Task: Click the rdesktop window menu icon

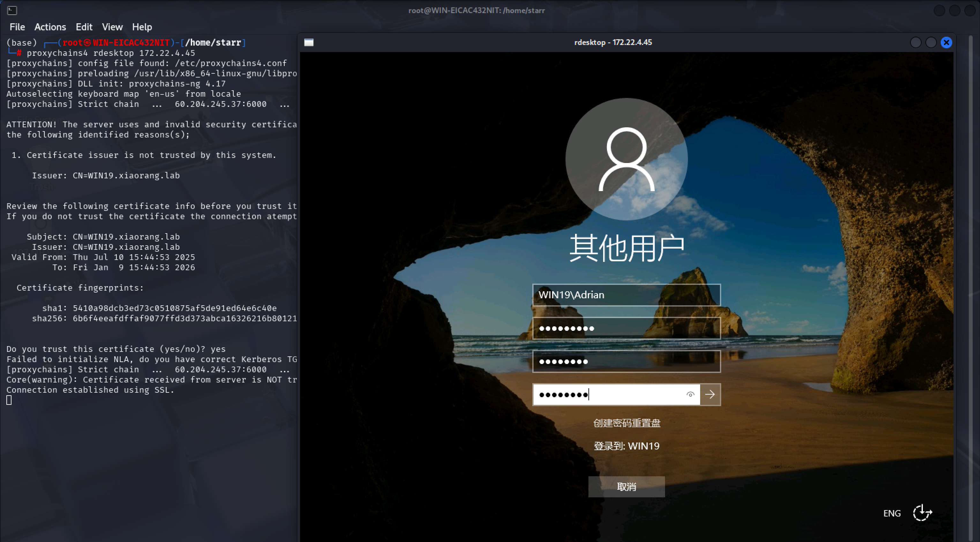Action: pyautogui.click(x=309, y=42)
